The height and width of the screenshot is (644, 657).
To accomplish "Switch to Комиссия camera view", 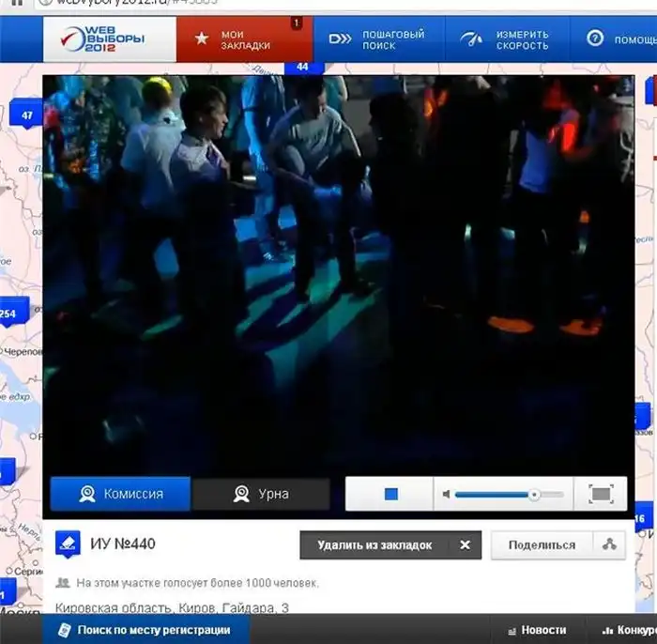I will (120, 494).
